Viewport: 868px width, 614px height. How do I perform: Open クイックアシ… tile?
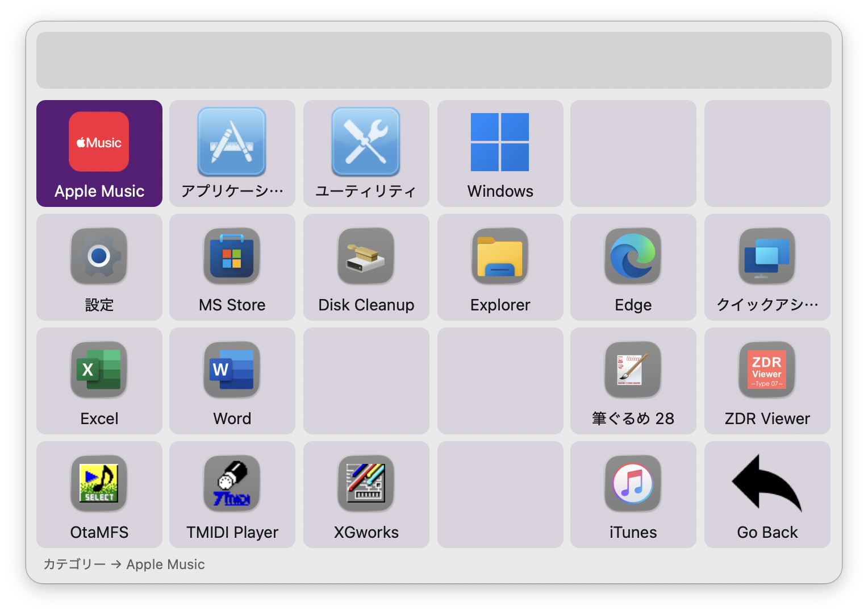click(767, 267)
